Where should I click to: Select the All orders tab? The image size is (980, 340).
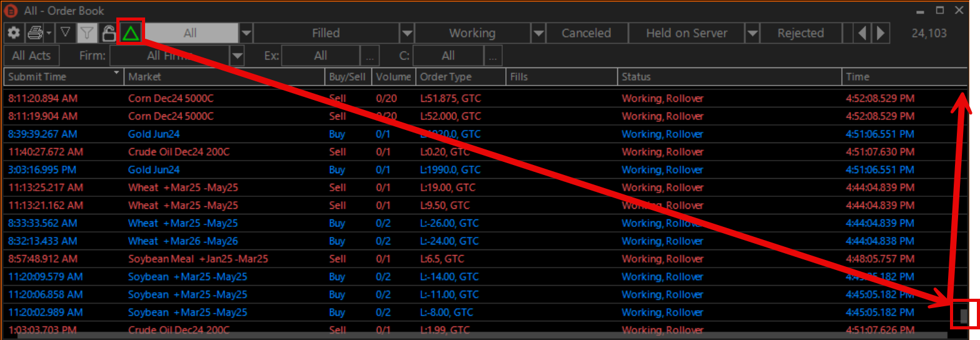click(x=190, y=33)
